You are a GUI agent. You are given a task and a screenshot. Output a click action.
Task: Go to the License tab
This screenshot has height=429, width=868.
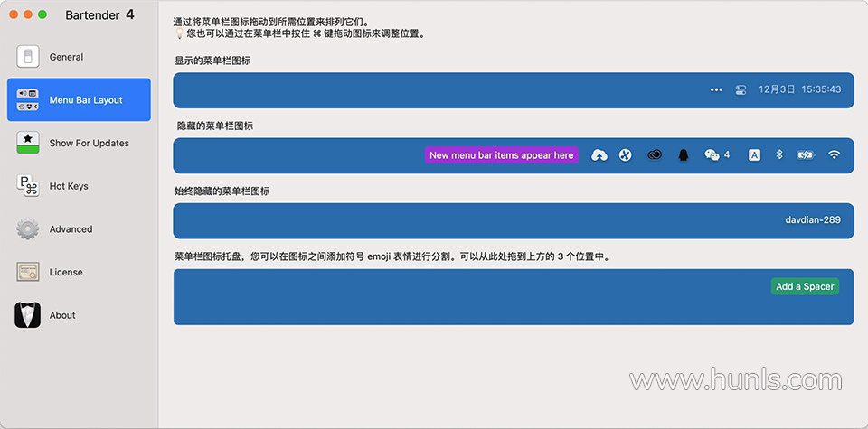[79, 272]
